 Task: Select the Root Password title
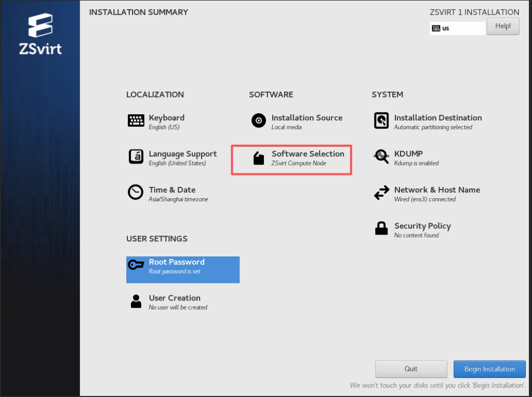coord(177,262)
